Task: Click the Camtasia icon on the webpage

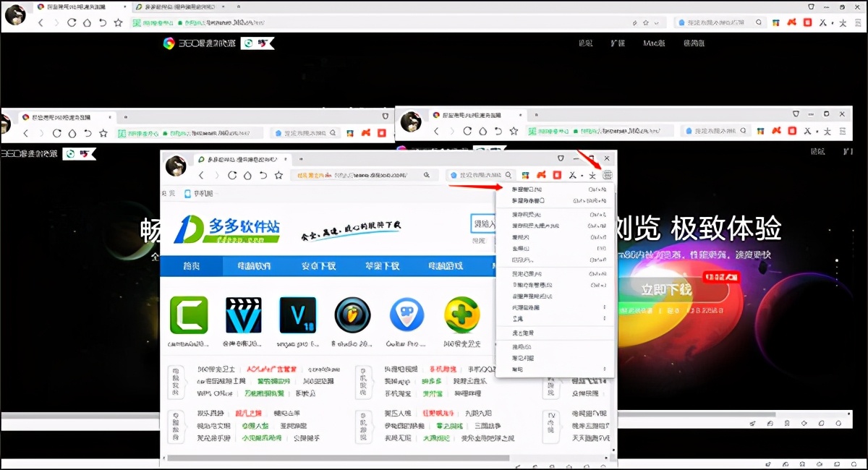Action: click(189, 315)
